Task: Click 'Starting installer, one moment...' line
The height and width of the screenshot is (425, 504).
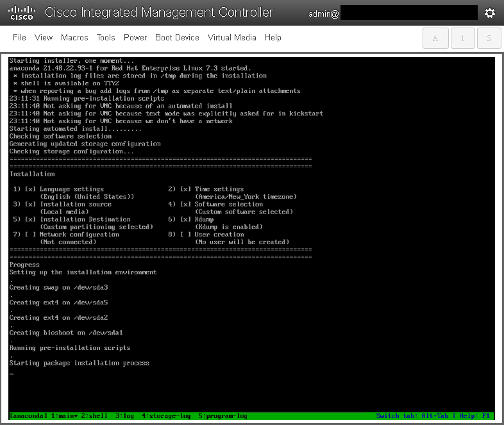Action: [x=72, y=61]
